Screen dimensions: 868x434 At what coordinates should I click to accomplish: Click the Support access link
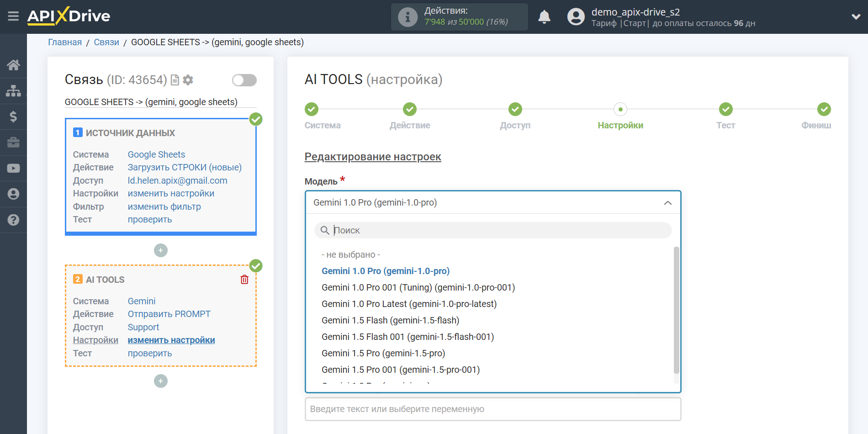[x=143, y=327]
